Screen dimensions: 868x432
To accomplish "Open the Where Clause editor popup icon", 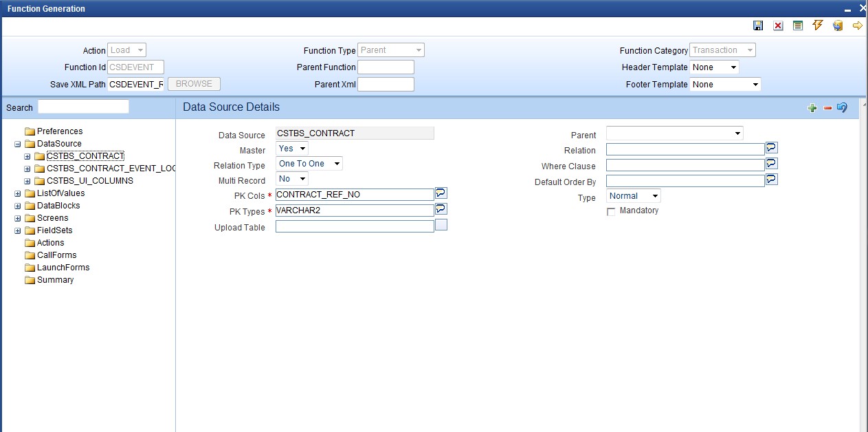I will point(772,164).
